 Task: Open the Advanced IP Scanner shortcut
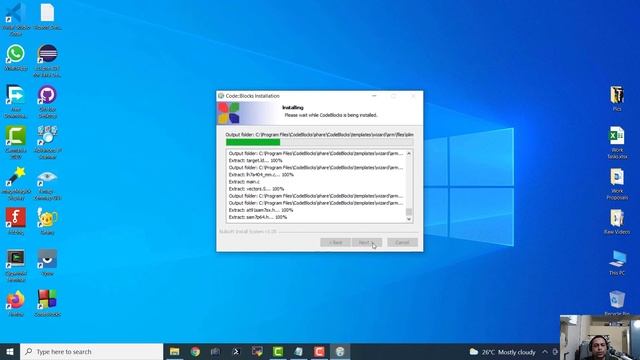(47, 142)
